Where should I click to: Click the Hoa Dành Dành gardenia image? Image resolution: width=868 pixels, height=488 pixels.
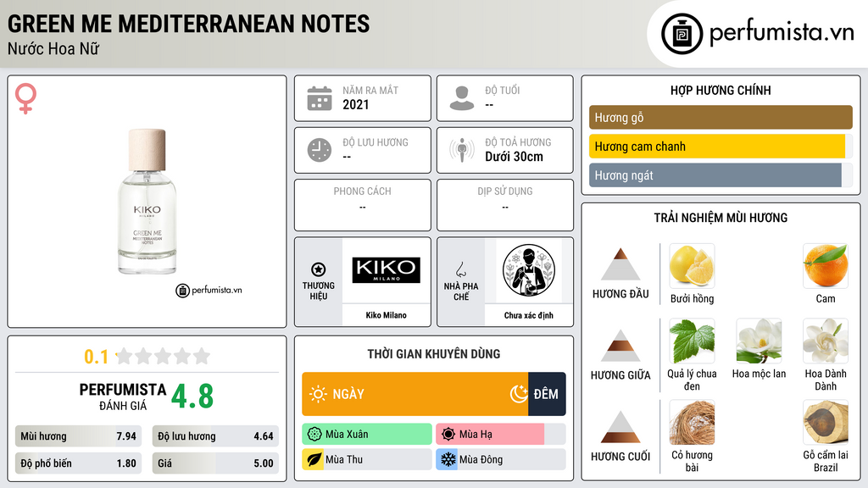pos(826,341)
